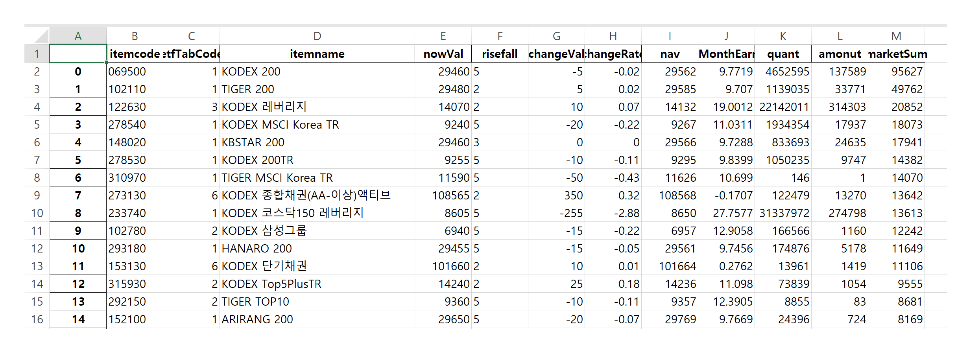The image size is (980, 354).
Task: Click marketSum cell '8169'
Action: click(x=896, y=319)
